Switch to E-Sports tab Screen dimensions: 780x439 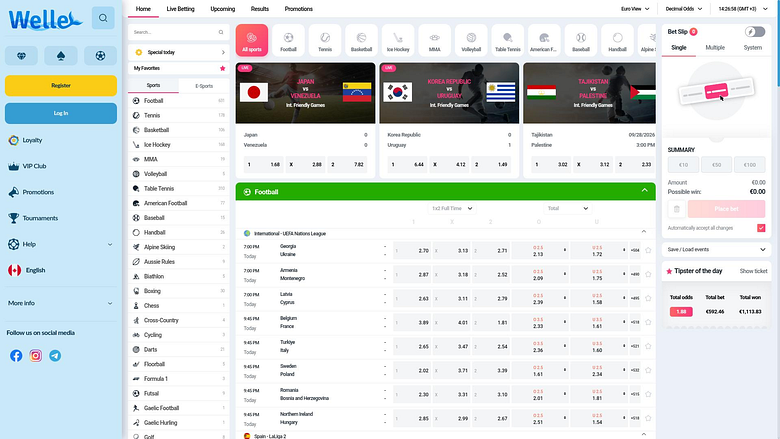[204, 86]
